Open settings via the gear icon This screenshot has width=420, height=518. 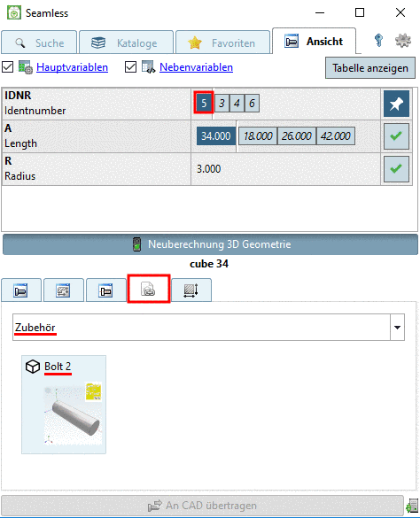(x=403, y=41)
